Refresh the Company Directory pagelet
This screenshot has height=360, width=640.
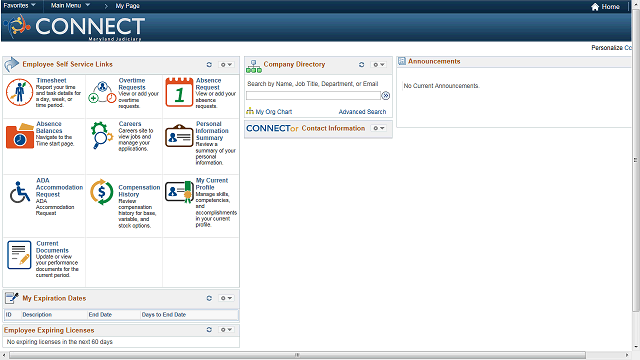click(361, 64)
